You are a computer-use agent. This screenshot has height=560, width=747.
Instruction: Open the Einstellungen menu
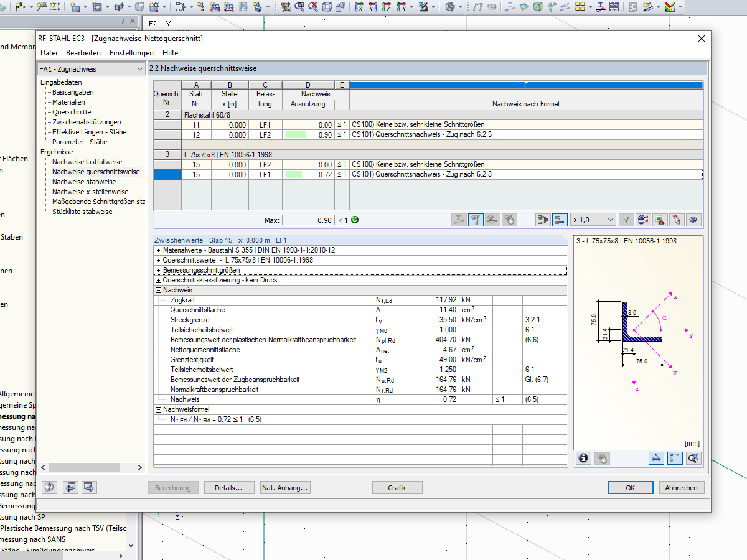(131, 53)
